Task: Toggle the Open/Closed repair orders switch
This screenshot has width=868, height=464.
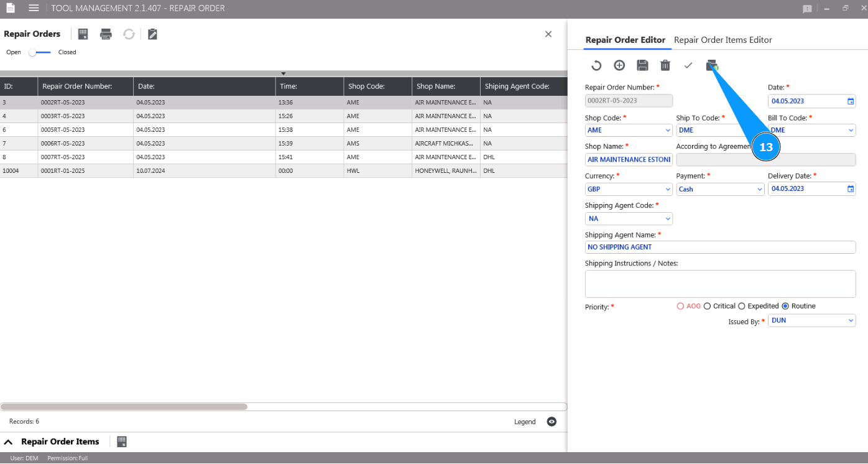Action: tap(40, 52)
